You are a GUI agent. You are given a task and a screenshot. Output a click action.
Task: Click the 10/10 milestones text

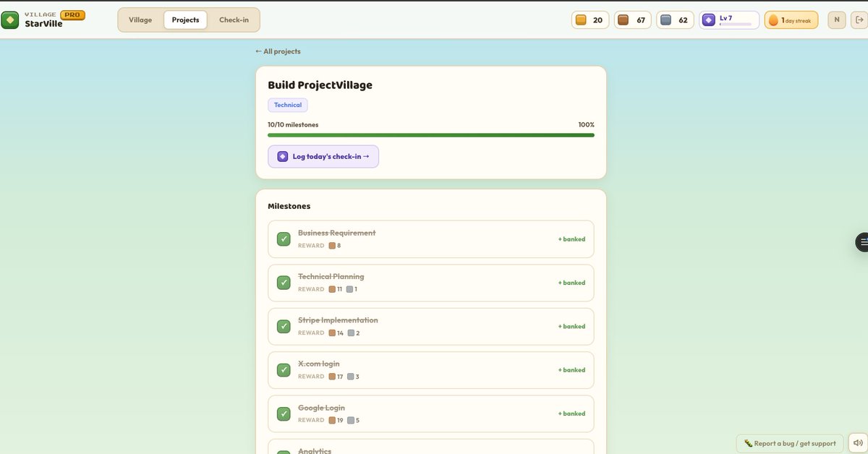point(293,124)
